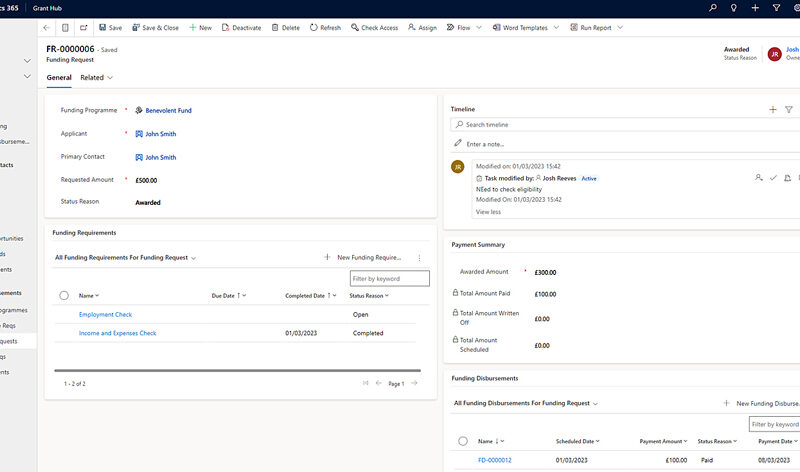Go to next page in Requirements grid
The width and height of the screenshot is (800, 472).
(x=414, y=383)
